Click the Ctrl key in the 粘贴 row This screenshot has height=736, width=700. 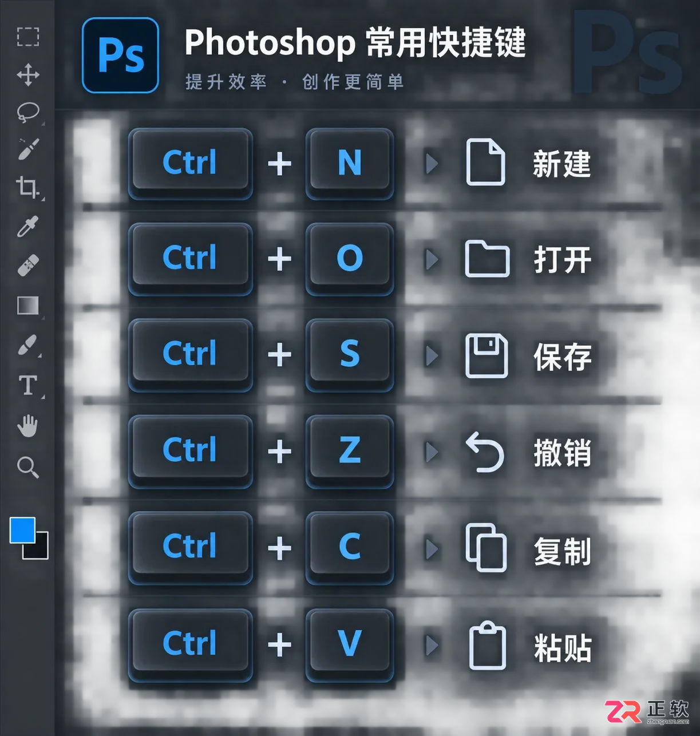tap(190, 645)
